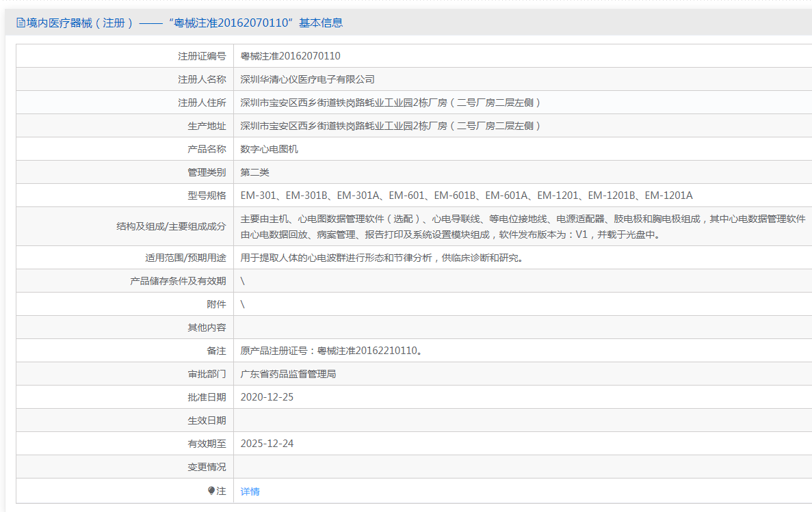The height and width of the screenshot is (512, 812).
Task: Select the value 广东省药品监督管理局
Action: (289, 374)
